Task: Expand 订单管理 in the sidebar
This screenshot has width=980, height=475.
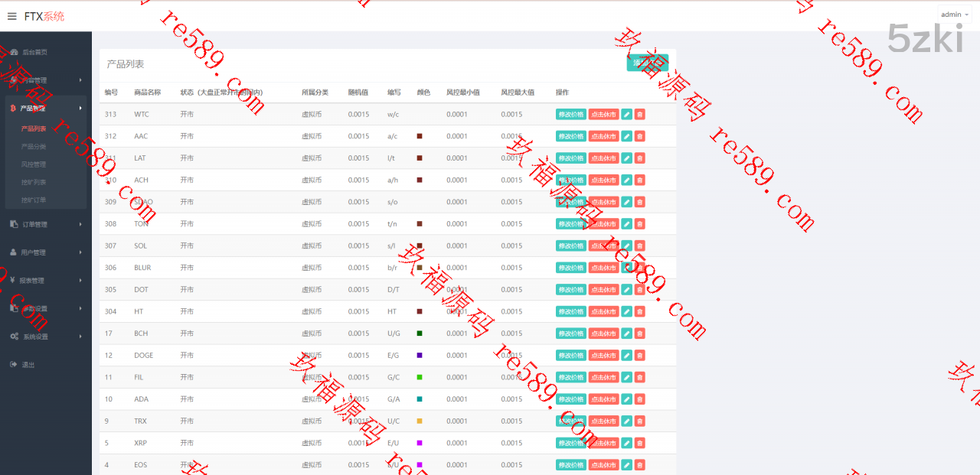Action: pyautogui.click(x=46, y=224)
